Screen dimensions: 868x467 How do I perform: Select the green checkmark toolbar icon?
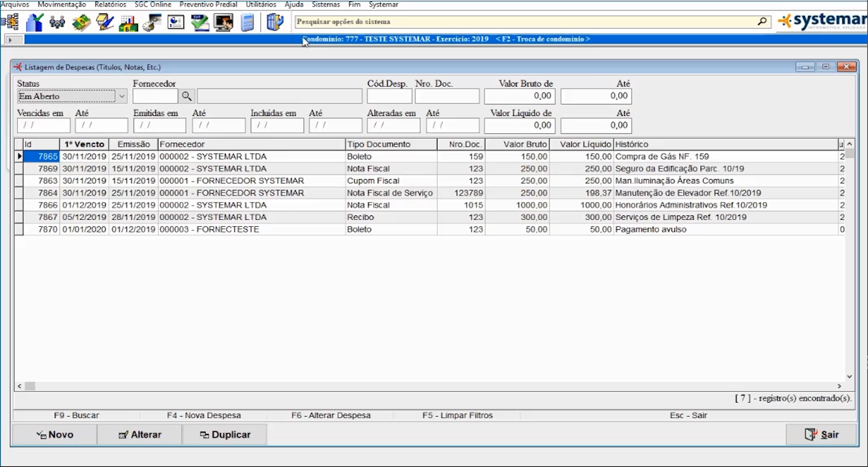pos(200,22)
